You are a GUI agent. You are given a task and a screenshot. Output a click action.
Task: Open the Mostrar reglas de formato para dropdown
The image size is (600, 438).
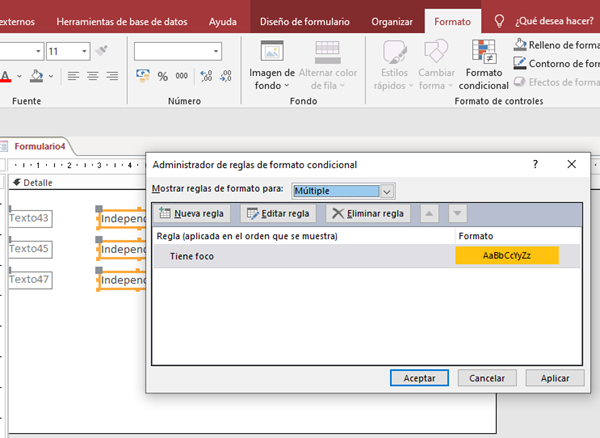click(387, 190)
